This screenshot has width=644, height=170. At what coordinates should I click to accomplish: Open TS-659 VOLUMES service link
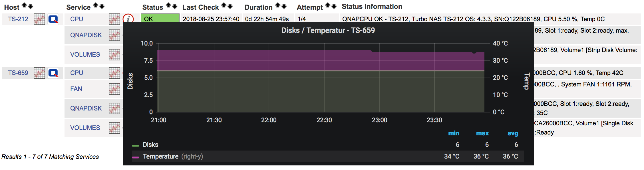point(85,128)
